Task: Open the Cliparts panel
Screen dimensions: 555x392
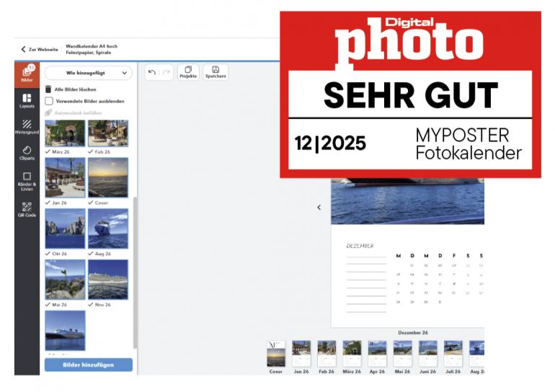Action: tap(27, 153)
